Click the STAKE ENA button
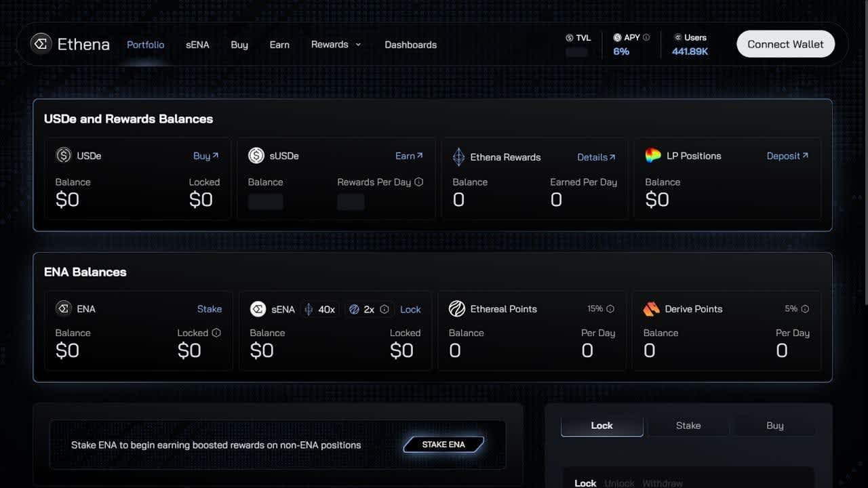The image size is (868, 488). click(443, 445)
